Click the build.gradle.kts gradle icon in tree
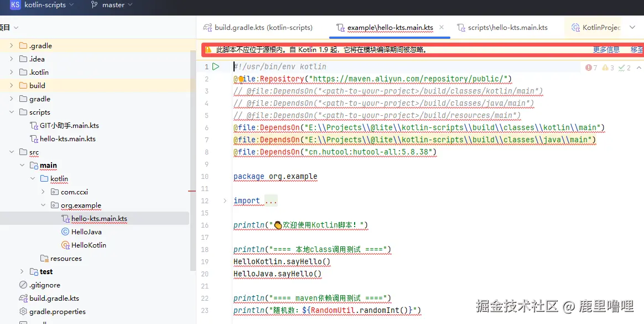Viewport: 644px width, 324px height. tap(23, 298)
